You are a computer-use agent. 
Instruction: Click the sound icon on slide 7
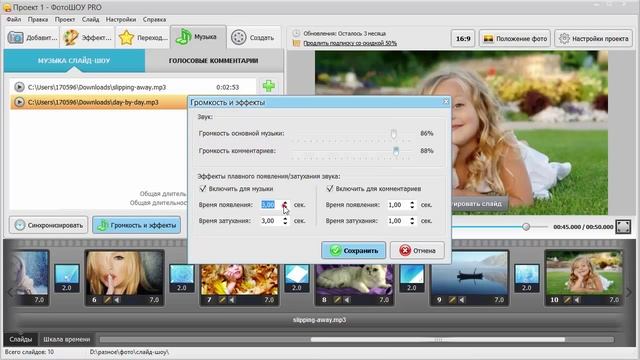232,300
